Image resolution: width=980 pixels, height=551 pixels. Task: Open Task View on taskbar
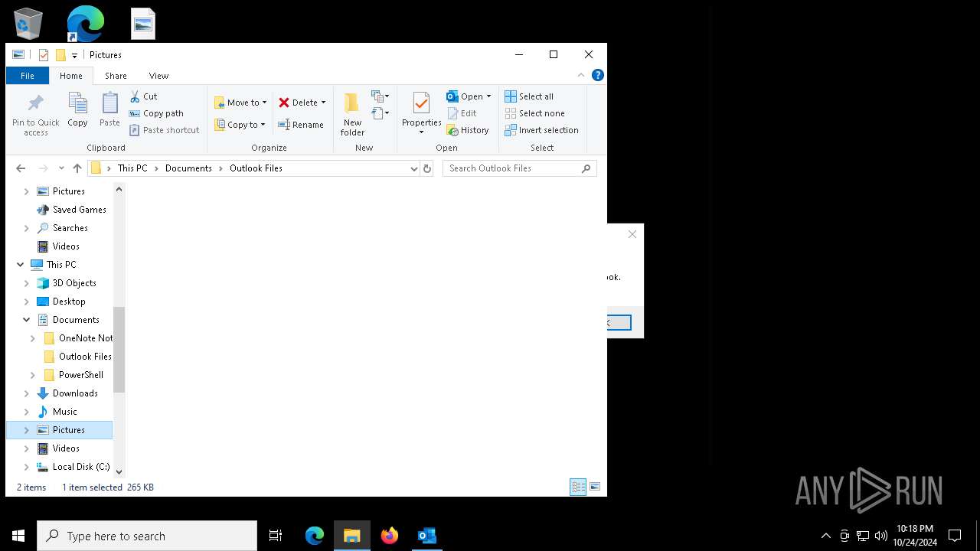click(276, 536)
